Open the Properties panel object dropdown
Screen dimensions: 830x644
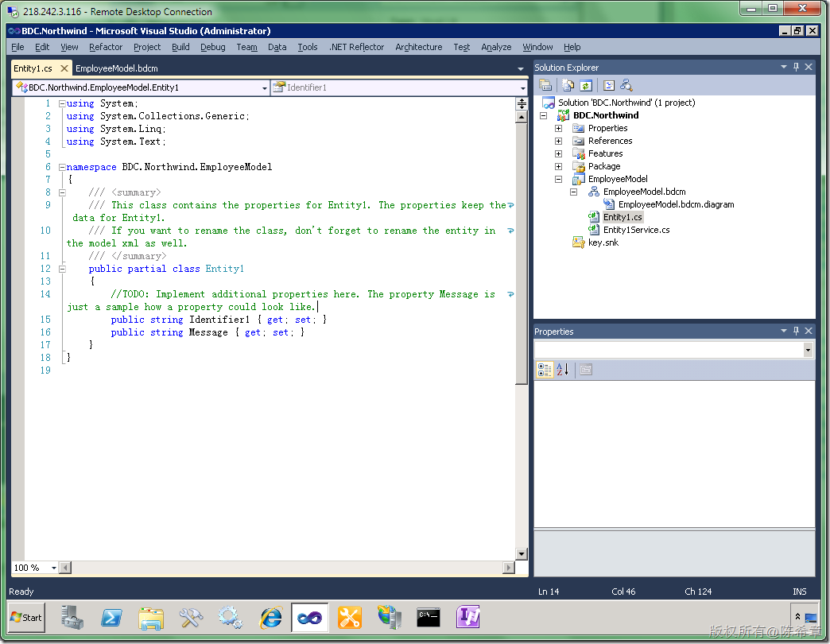click(808, 350)
